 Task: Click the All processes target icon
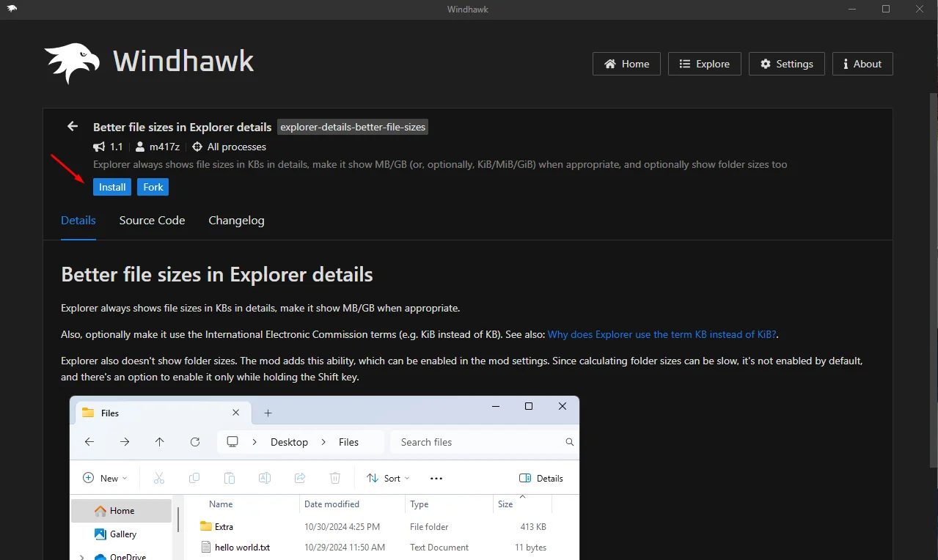coord(197,147)
